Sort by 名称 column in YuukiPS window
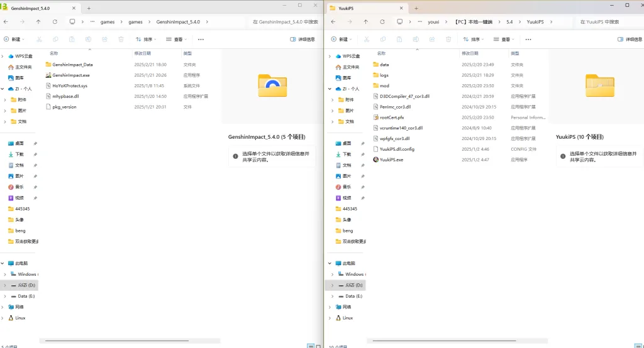 (382, 53)
